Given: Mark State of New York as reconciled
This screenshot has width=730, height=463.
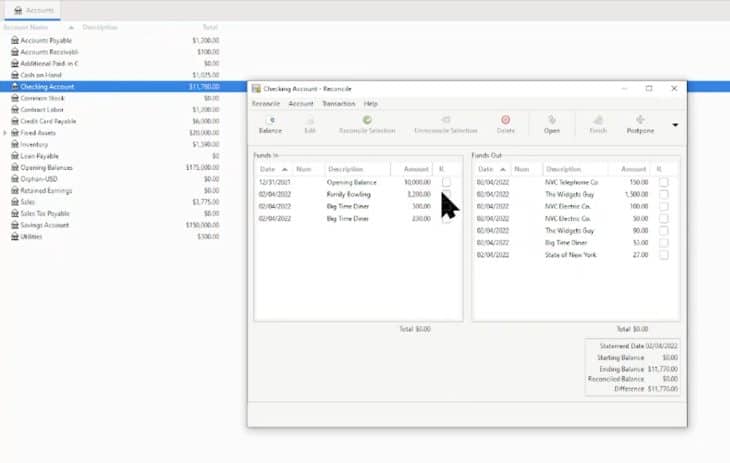Looking at the screenshot, I should (663, 255).
